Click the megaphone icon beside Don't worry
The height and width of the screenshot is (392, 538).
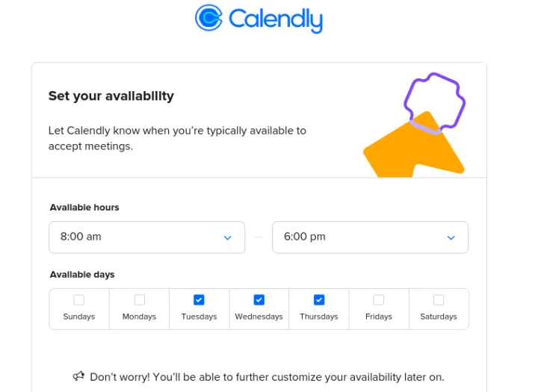pyautogui.click(x=78, y=376)
